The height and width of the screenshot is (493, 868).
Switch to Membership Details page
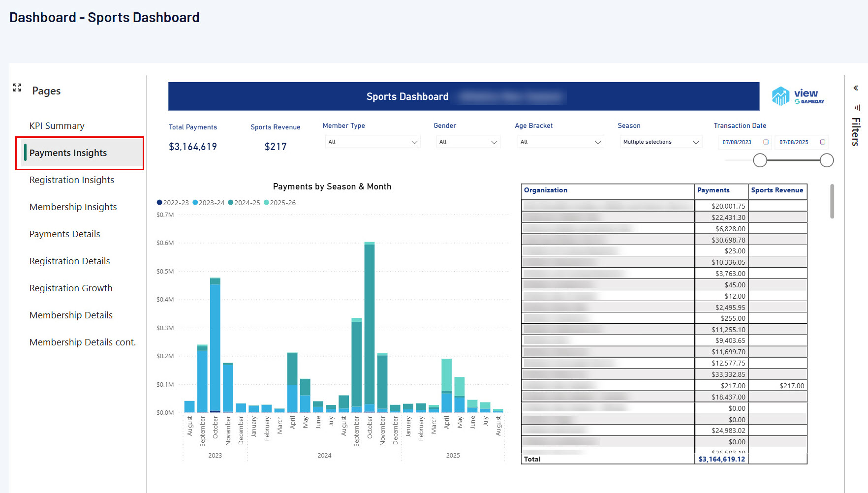coord(71,315)
